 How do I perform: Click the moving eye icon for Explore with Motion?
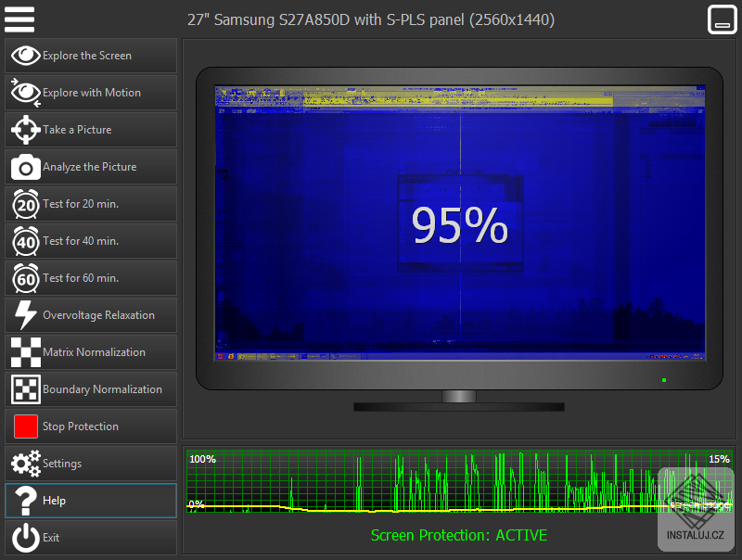coord(26,93)
